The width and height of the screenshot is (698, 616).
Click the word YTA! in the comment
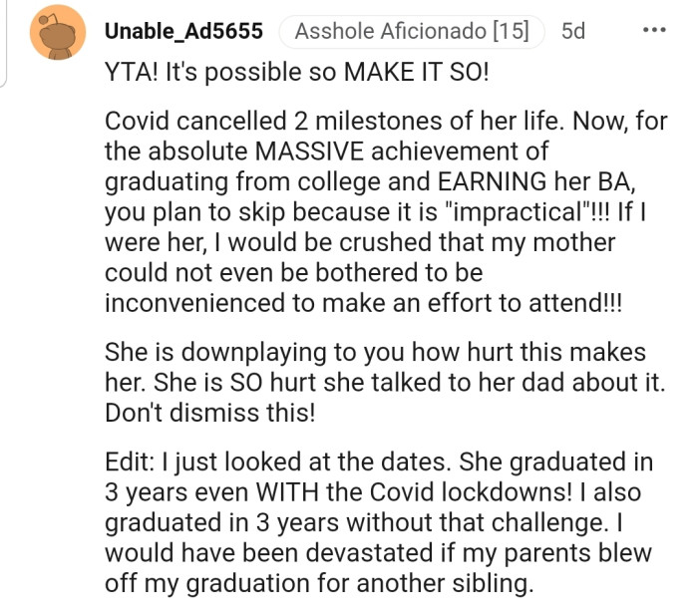pyautogui.click(x=131, y=73)
